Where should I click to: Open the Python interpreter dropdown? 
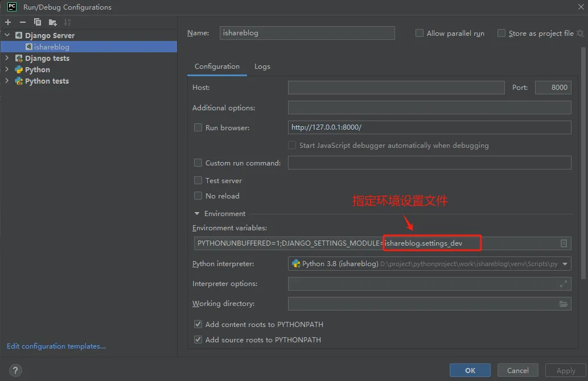565,264
